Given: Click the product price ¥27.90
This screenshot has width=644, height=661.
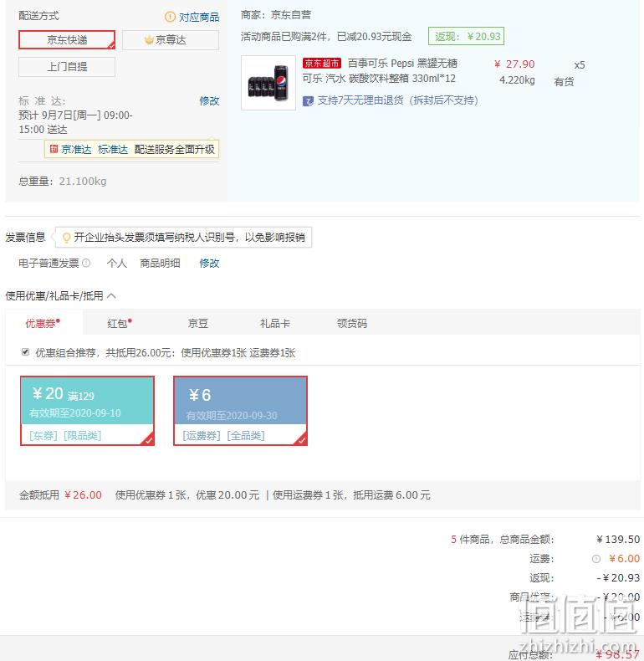Looking at the screenshot, I should [514, 64].
